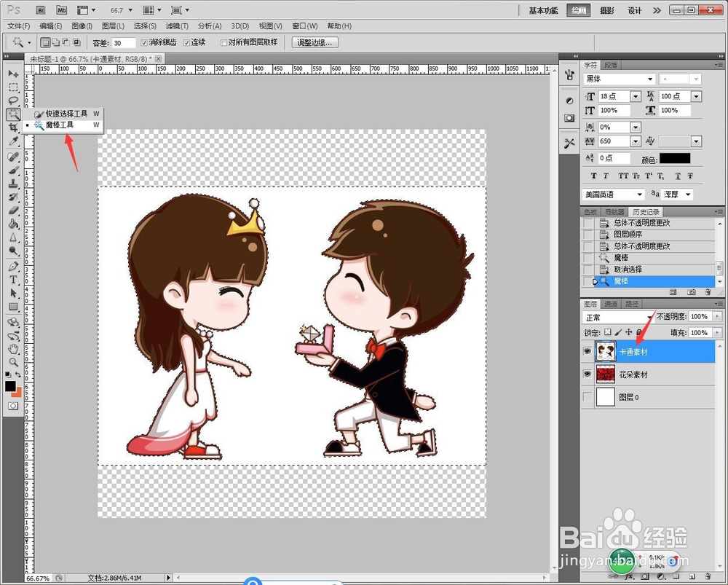The image size is (728, 585).
Task: Select the Pen tool in toolbox
Action: coord(13,266)
